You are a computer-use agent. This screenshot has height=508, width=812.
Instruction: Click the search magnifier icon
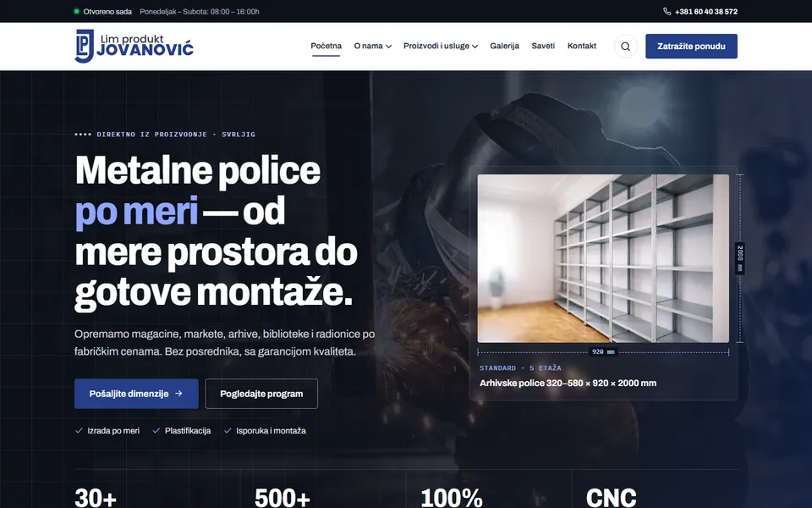click(625, 46)
